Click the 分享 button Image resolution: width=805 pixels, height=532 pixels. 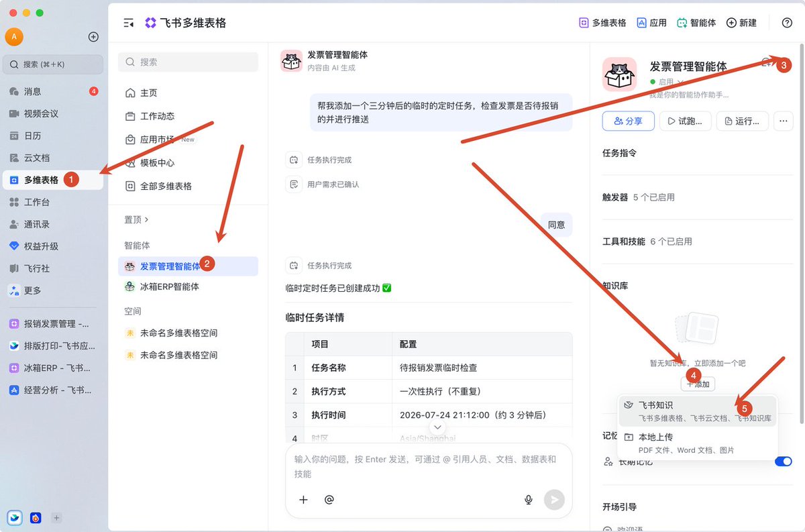[x=628, y=121]
